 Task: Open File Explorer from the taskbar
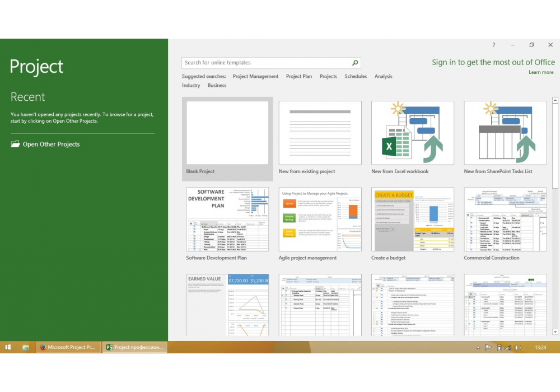pos(26,347)
